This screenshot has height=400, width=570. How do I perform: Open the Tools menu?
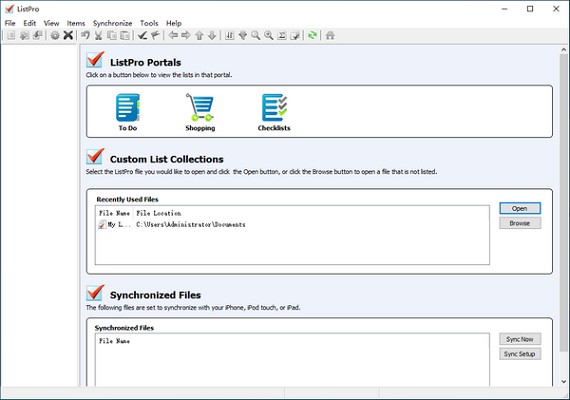click(149, 23)
